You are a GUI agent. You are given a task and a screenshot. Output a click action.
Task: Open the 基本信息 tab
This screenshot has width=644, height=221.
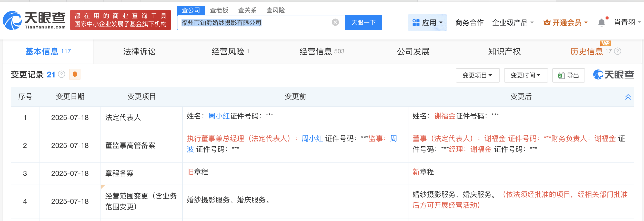pos(48,52)
